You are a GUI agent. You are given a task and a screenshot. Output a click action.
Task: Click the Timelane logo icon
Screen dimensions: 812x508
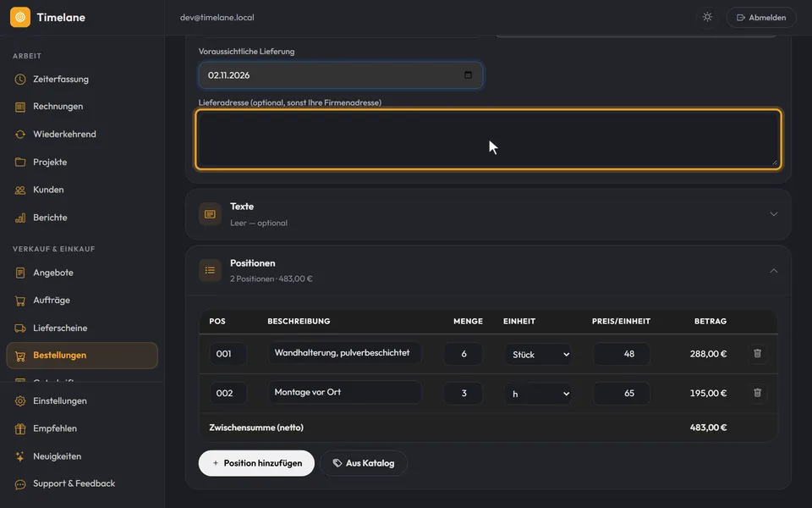point(20,17)
